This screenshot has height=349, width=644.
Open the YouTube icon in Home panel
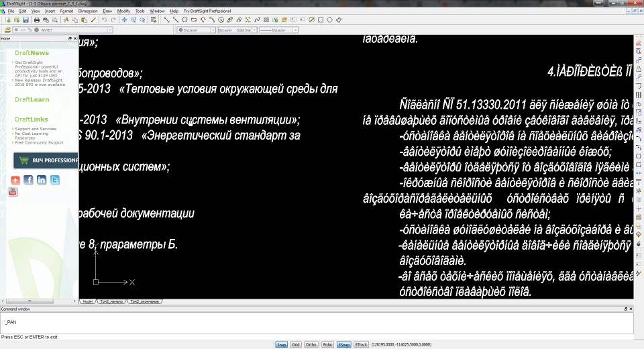click(x=13, y=191)
